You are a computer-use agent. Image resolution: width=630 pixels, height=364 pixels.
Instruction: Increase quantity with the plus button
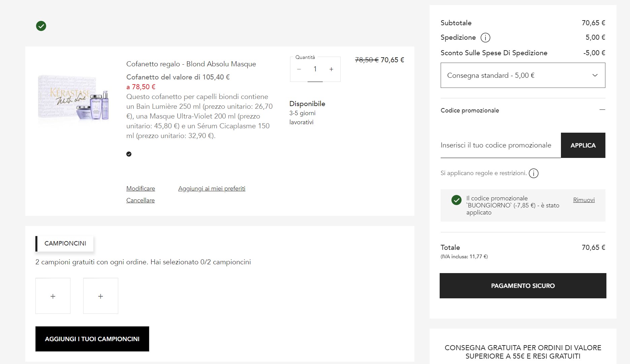[331, 69]
